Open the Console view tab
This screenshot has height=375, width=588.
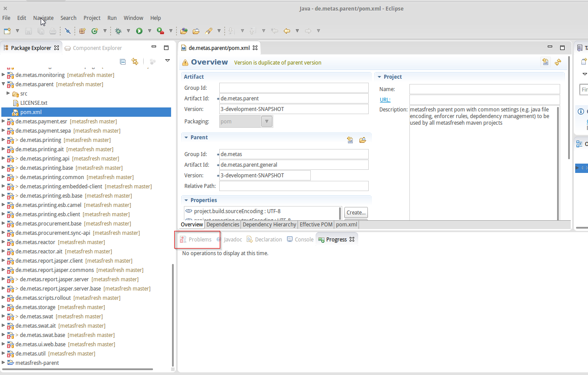tap(300, 240)
